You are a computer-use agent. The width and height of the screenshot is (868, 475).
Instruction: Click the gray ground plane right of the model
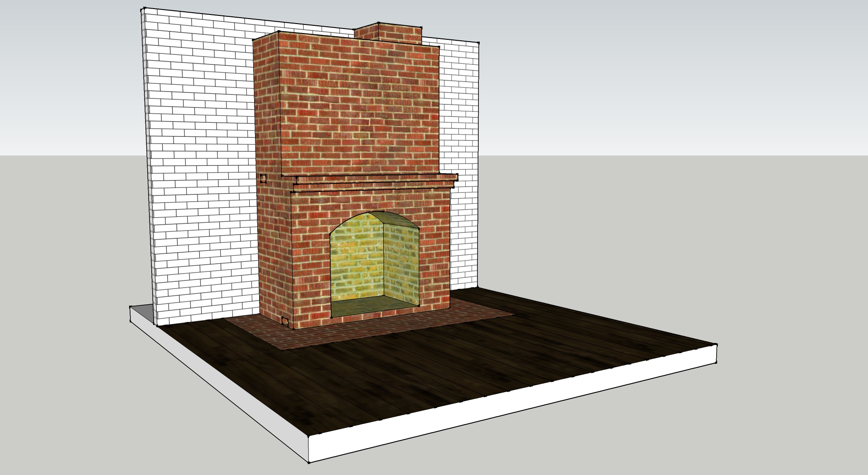point(680,226)
